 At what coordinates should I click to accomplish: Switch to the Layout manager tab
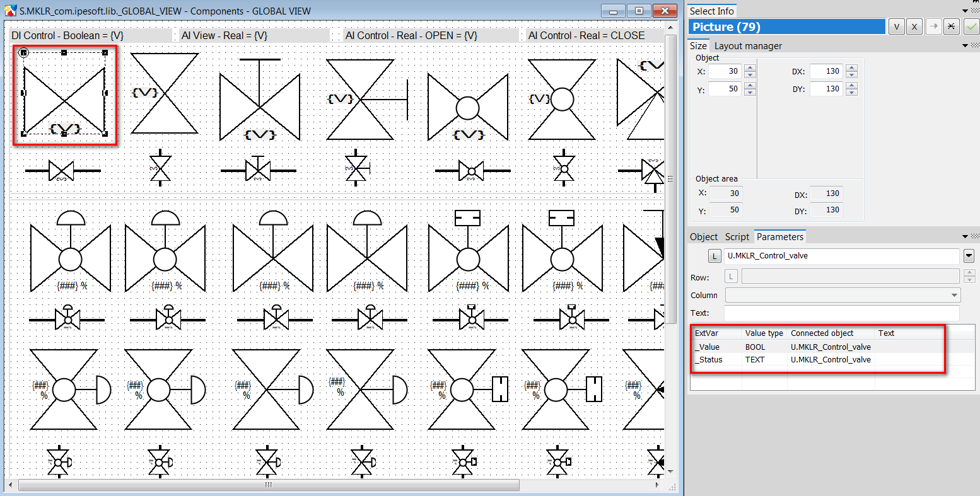748,46
